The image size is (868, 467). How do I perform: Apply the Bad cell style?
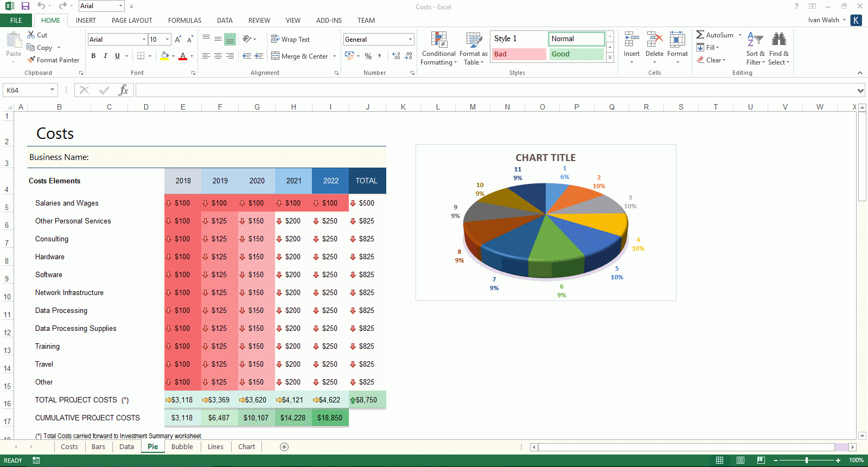pos(519,54)
